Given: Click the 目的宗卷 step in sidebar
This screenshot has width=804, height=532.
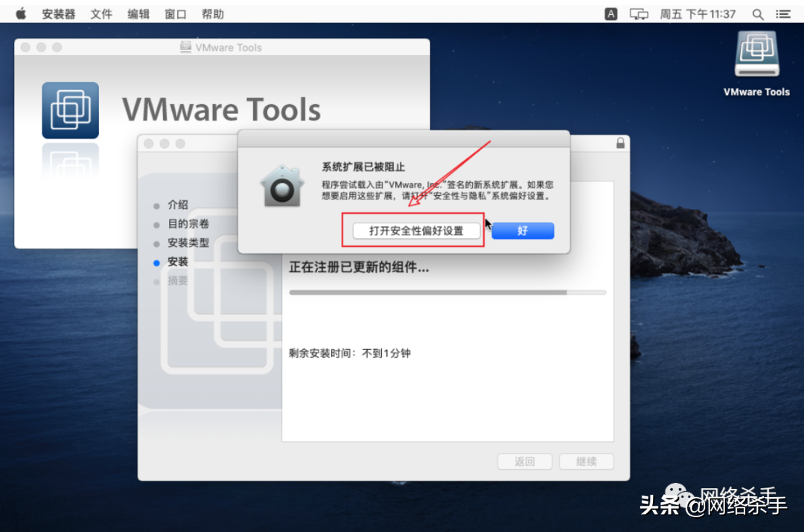Looking at the screenshot, I should pos(188,224).
